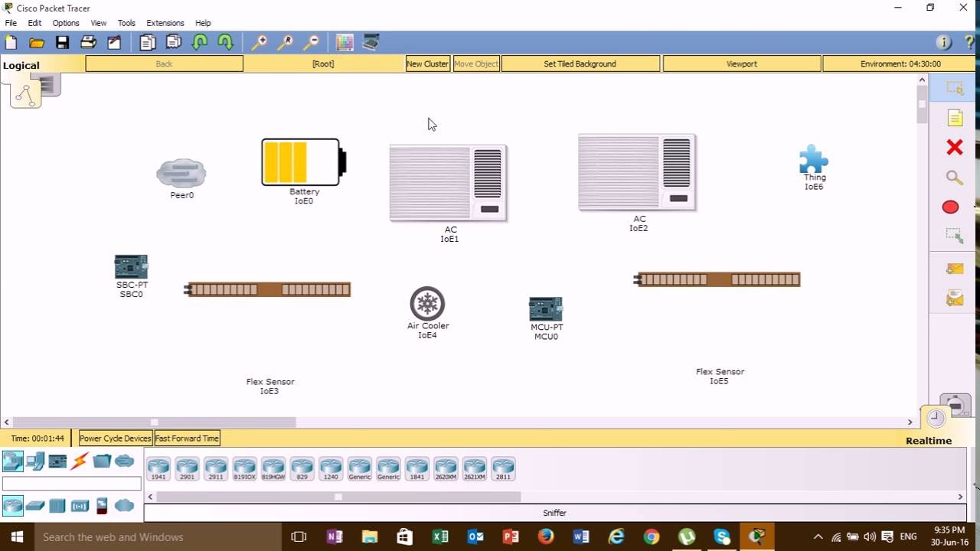Open the Edit menu
Screen dimensions: 980x551
click(x=34, y=23)
